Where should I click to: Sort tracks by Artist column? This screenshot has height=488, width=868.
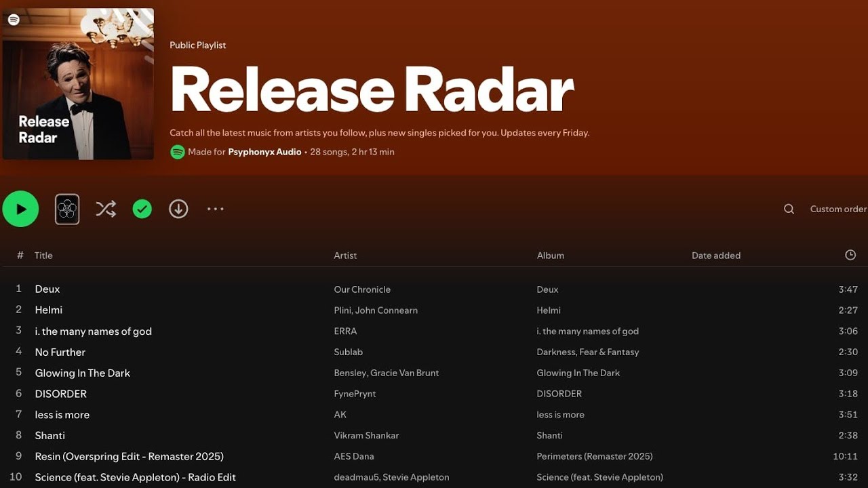(345, 256)
